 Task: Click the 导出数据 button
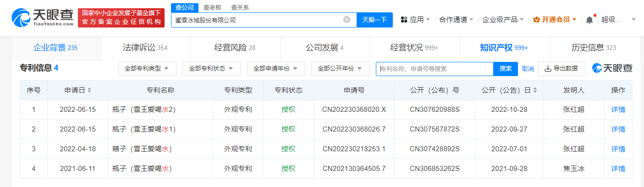click(x=561, y=69)
